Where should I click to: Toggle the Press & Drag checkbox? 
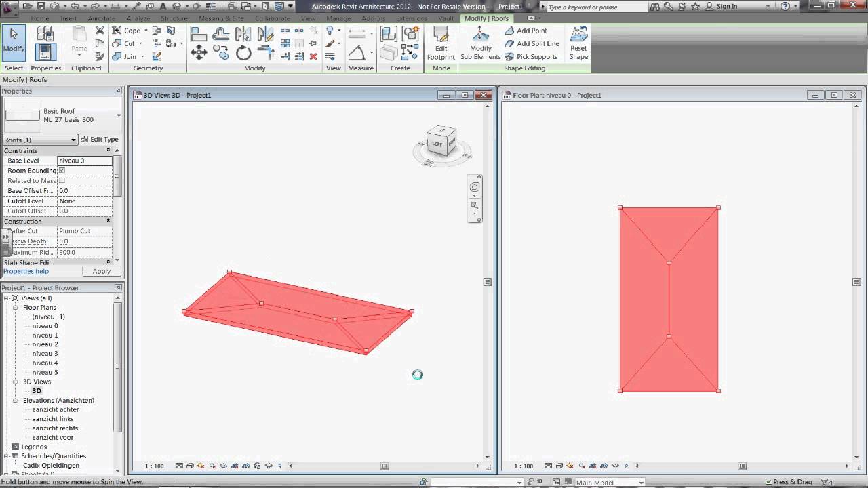point(768,482)
